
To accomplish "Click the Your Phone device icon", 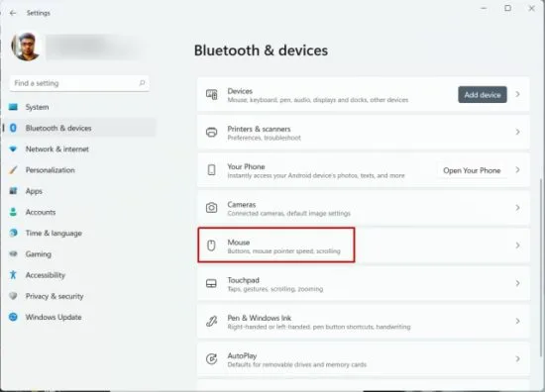I will 211,170.
